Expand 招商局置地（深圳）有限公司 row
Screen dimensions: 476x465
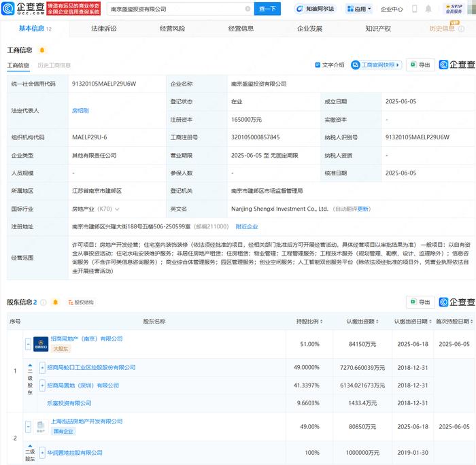click(42, 385)
